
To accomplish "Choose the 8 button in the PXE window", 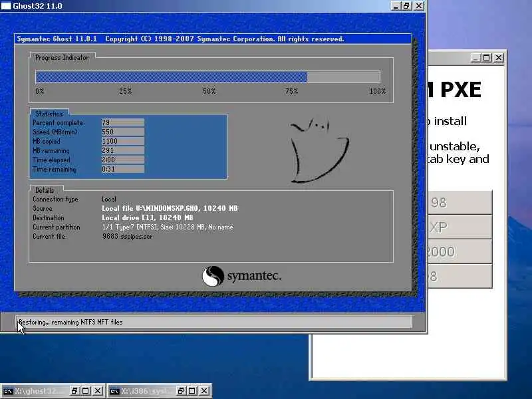I will [460, 277].
